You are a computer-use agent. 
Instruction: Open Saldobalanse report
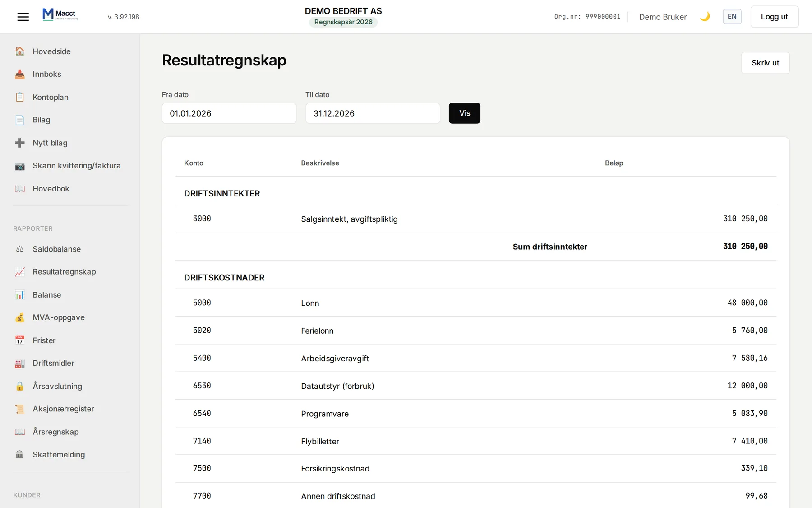tap(57, 249)
